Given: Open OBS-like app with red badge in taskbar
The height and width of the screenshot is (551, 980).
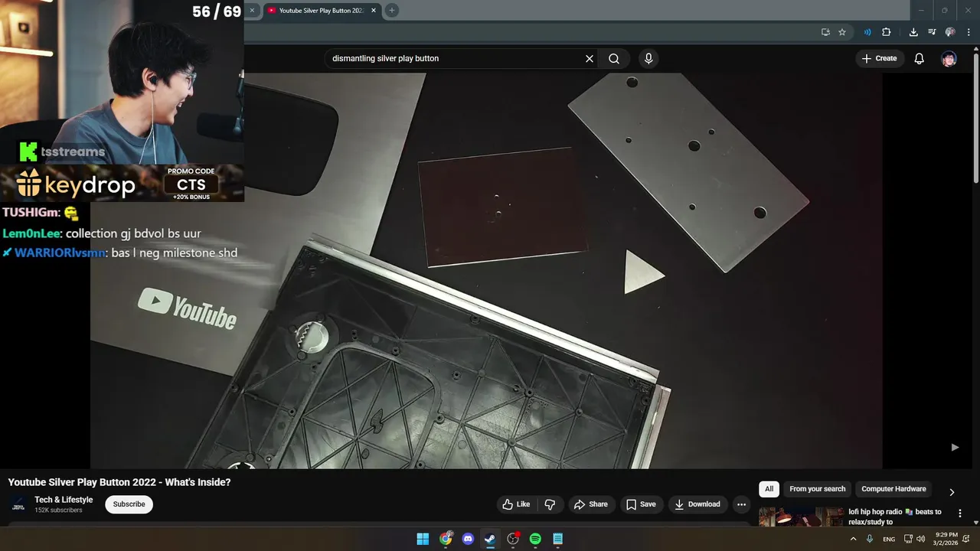Looking at the screenshot, I should click(513, 539).
